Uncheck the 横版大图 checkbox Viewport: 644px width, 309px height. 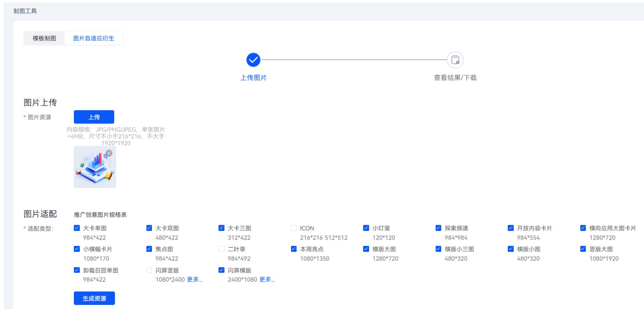[x=366, y=249]
